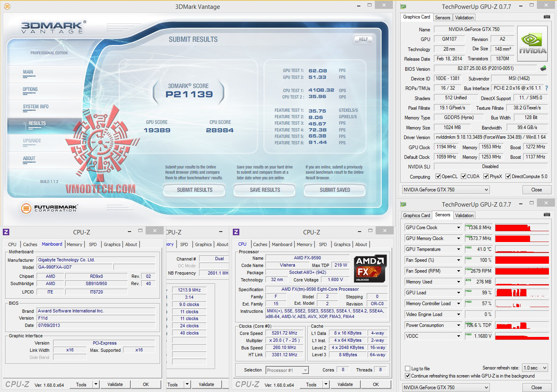Open the card selector dropdown in GPU-Z Graphics Card window

click(x=446, y=190)
